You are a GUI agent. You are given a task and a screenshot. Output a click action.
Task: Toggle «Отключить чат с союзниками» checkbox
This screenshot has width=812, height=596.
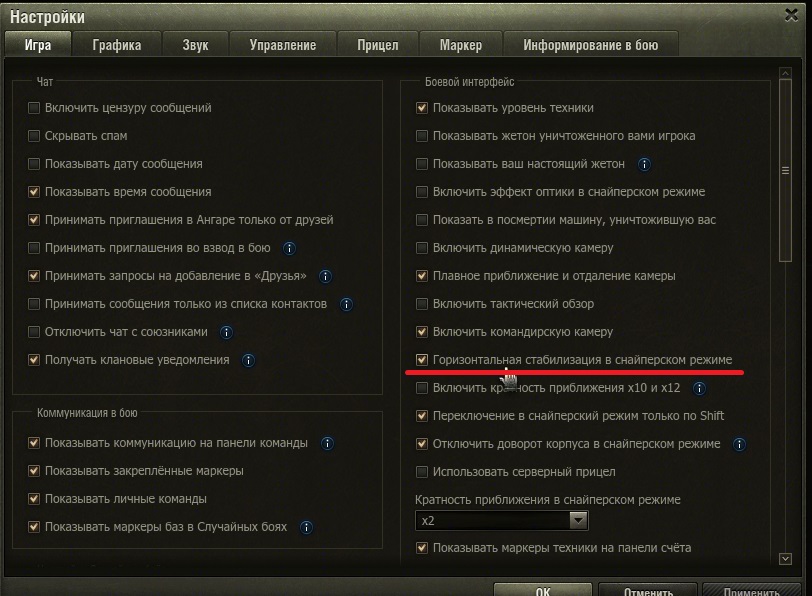(34, 331)
